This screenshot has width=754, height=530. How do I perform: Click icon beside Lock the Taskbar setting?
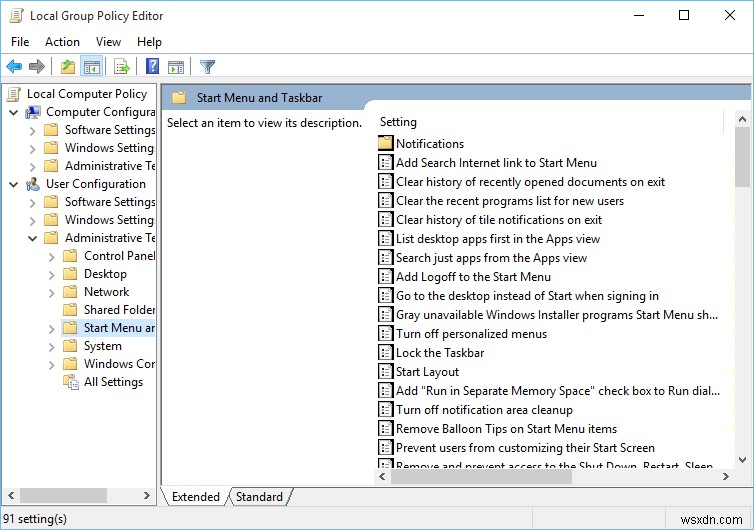coord(385,353)
